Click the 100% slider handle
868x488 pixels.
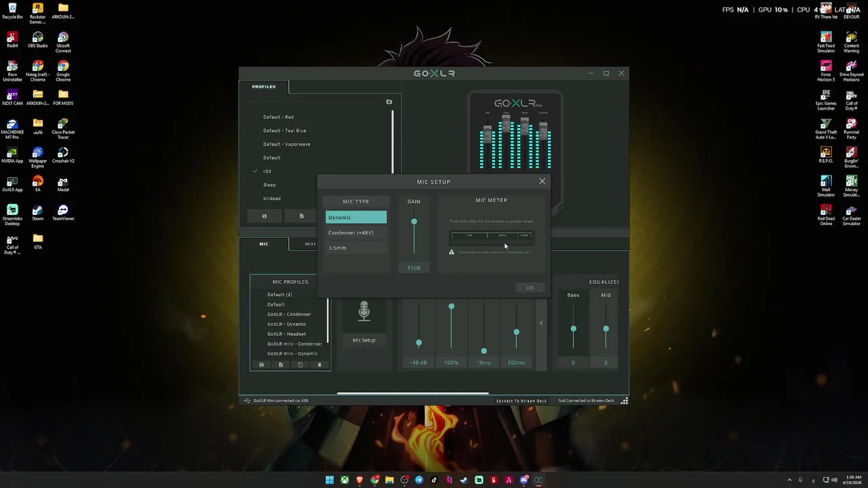point(451,307)
